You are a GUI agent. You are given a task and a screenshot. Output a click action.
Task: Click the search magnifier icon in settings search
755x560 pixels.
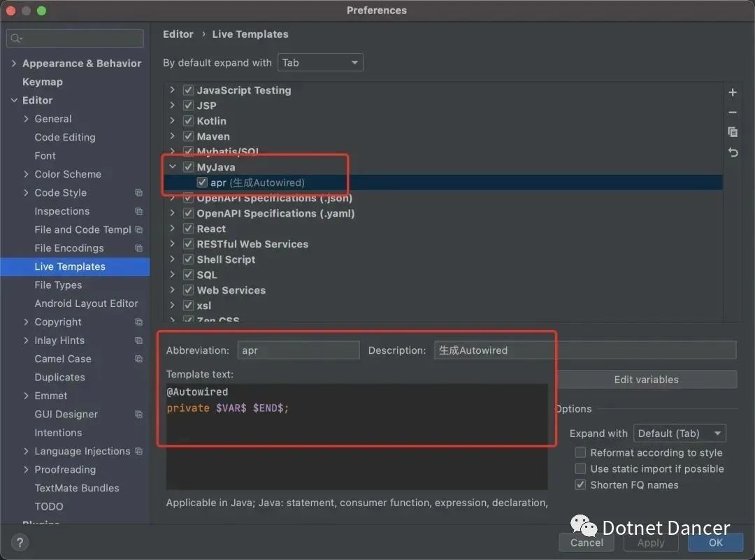(16, 38)
